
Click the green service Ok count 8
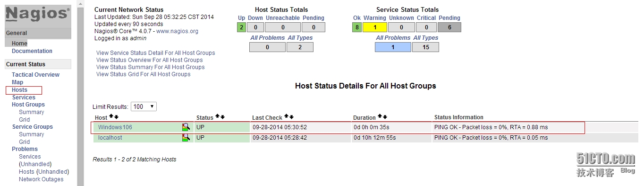coord(357,27)
